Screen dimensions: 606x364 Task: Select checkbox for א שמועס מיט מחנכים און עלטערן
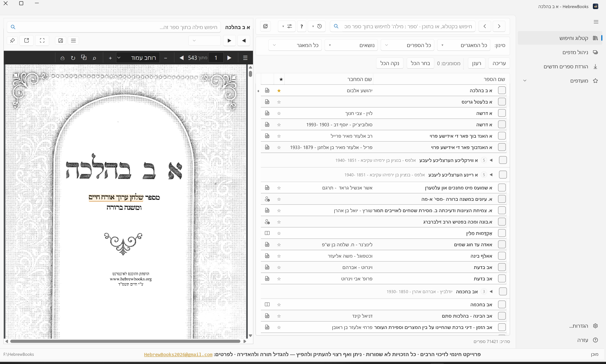pyautogui.click(x=502, y=188)
